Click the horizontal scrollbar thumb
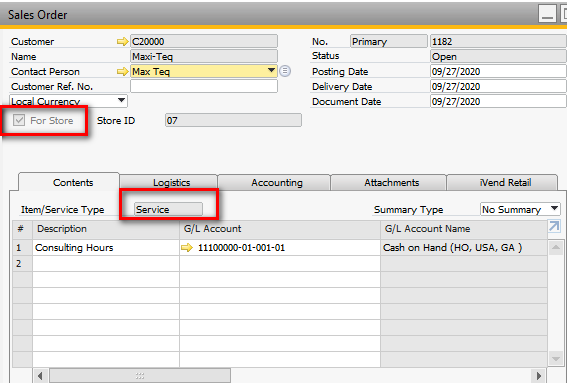Screen dimensions: 567x383 pyautogui.click(x=140, y=376)
